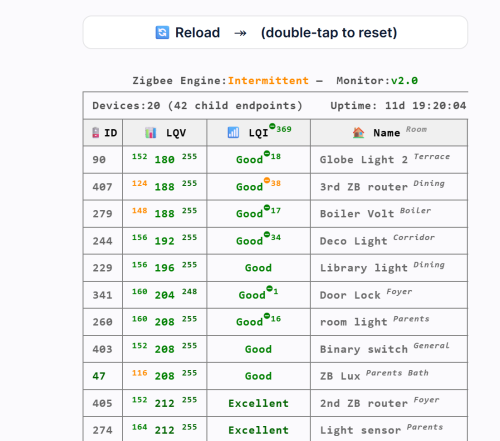500x441 pixels.
Task: Click LQV value 192 in row 244
Action: tap(164, 241)
